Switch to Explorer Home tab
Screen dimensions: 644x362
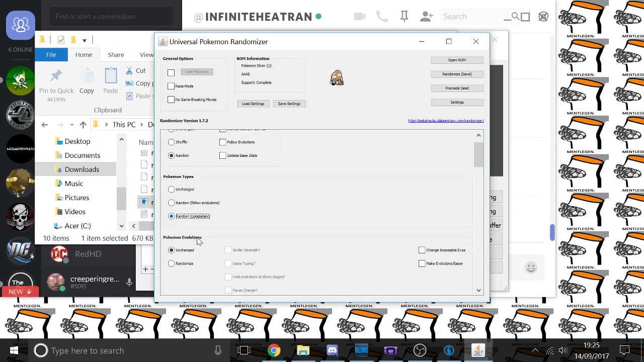point(84,55)
